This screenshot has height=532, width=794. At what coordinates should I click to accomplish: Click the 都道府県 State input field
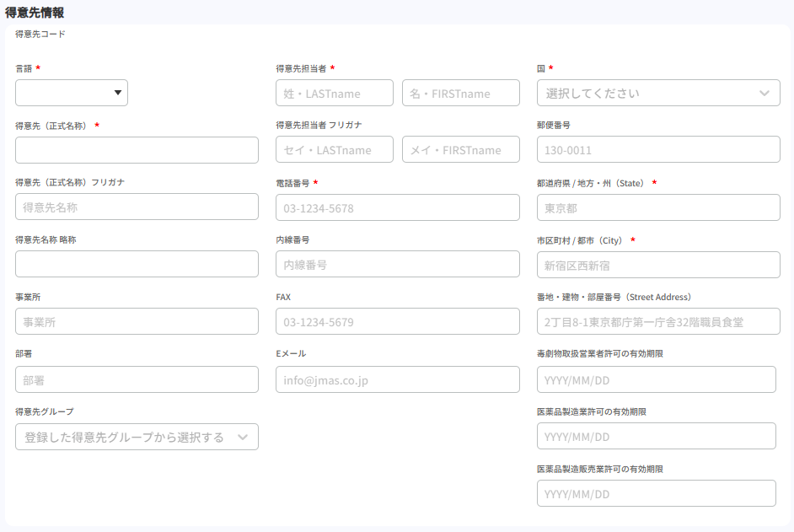657,207
